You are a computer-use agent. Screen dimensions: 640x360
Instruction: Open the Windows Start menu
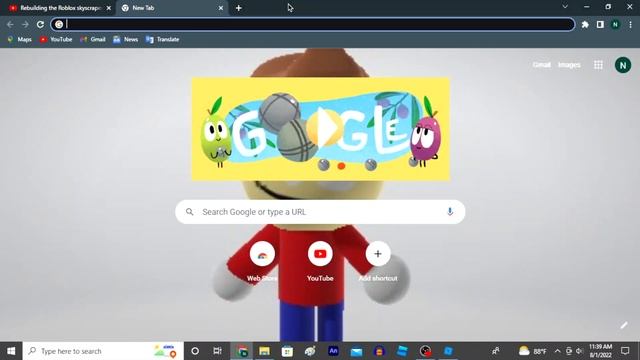coord(11,351)
